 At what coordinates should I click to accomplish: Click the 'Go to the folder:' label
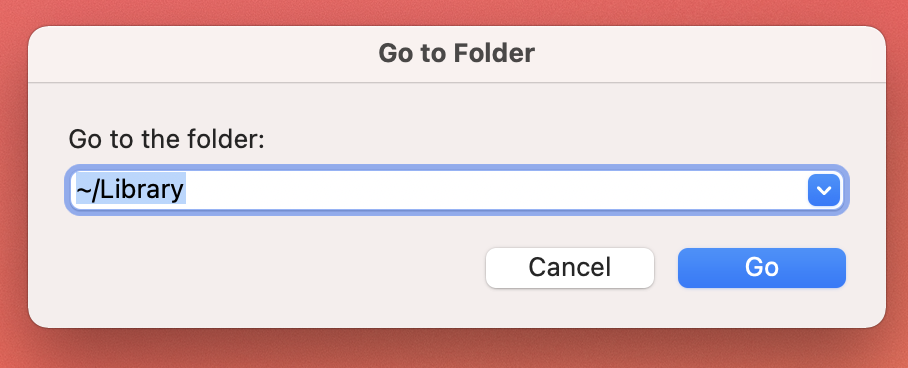(167, 139)
